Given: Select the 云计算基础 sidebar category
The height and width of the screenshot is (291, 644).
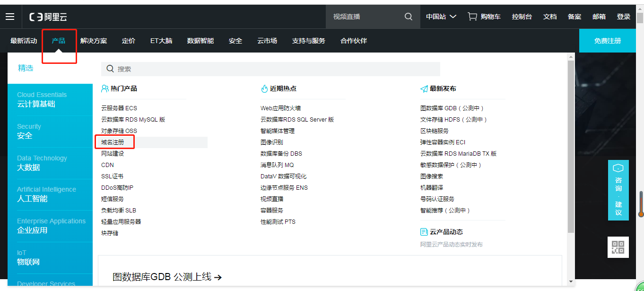Looking at the screenshot, I should click(x=50, y=100).
